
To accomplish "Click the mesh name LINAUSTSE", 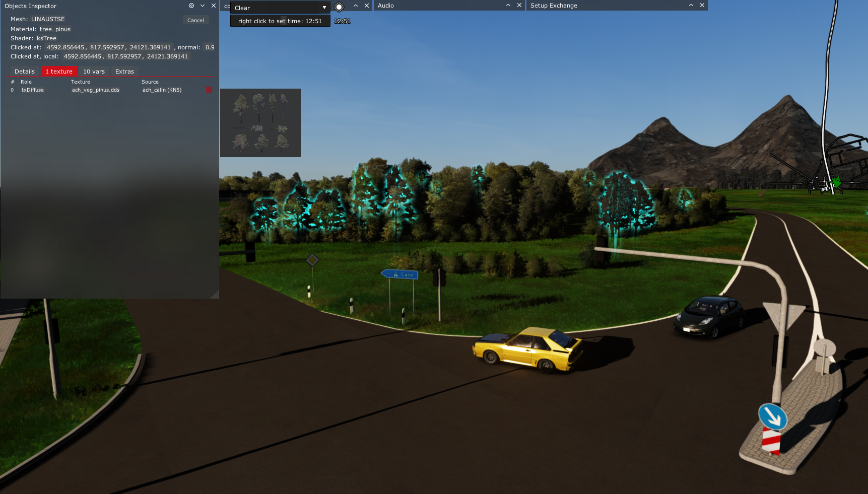I will tap(48, 19).
